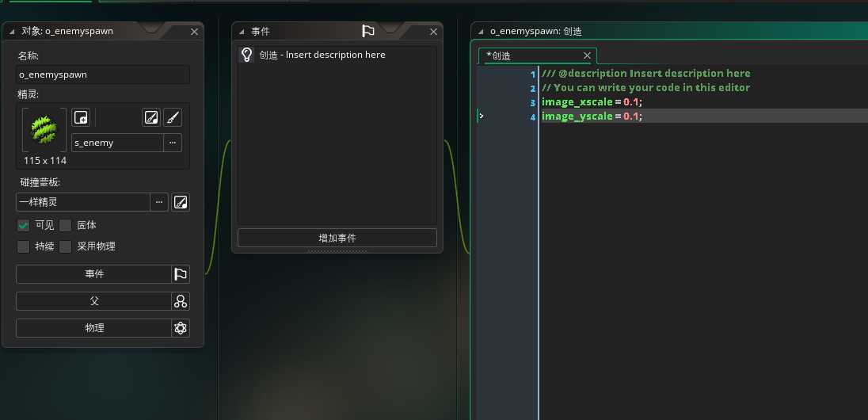Click the 父 parent button
Image resolution: width=868 pixels, height=420 pixels.
tap(94, 301)
